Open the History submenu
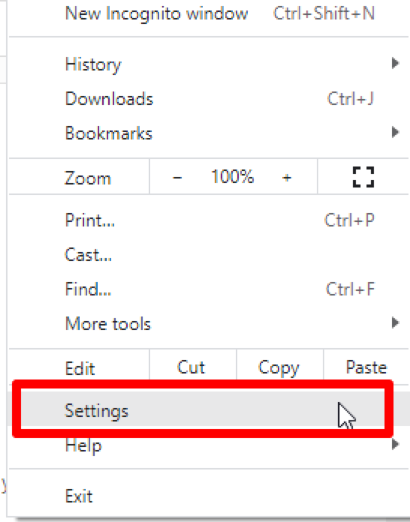The image size is (410, 522). tap(208, 64)
